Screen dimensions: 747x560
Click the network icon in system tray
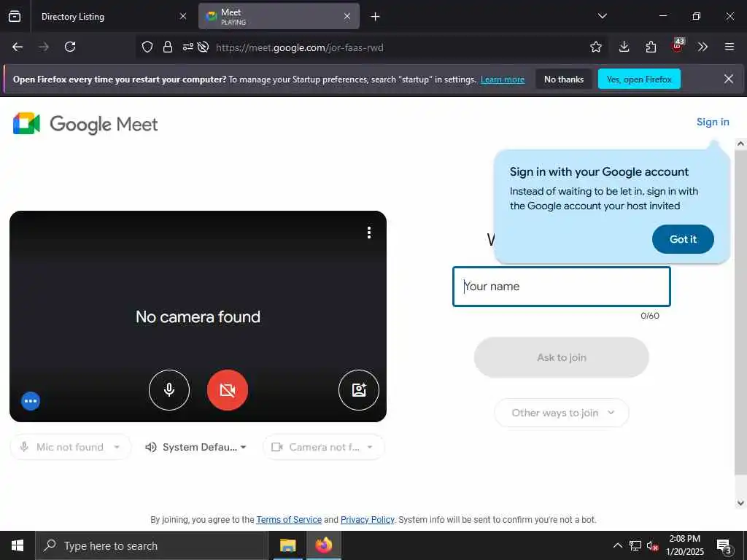pos(635,545)
